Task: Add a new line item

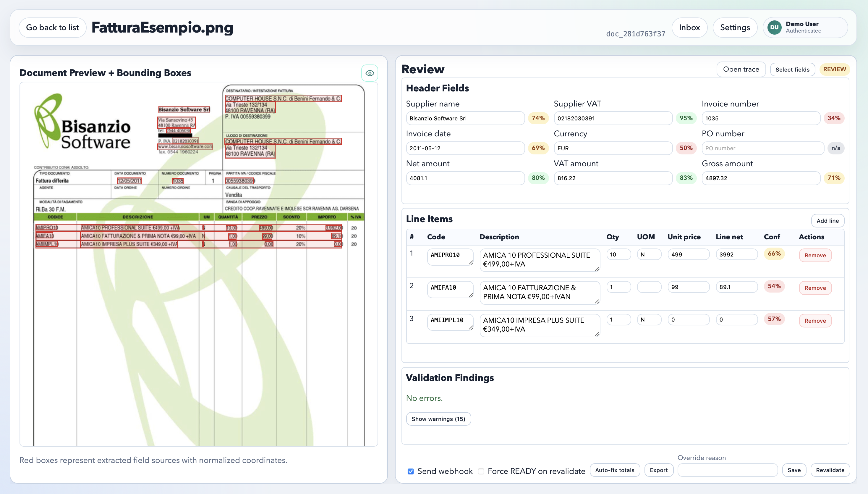Action: (828, 221)
